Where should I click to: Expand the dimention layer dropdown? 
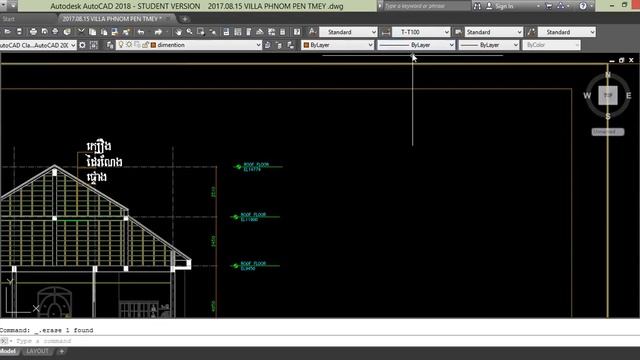point(258,45)
